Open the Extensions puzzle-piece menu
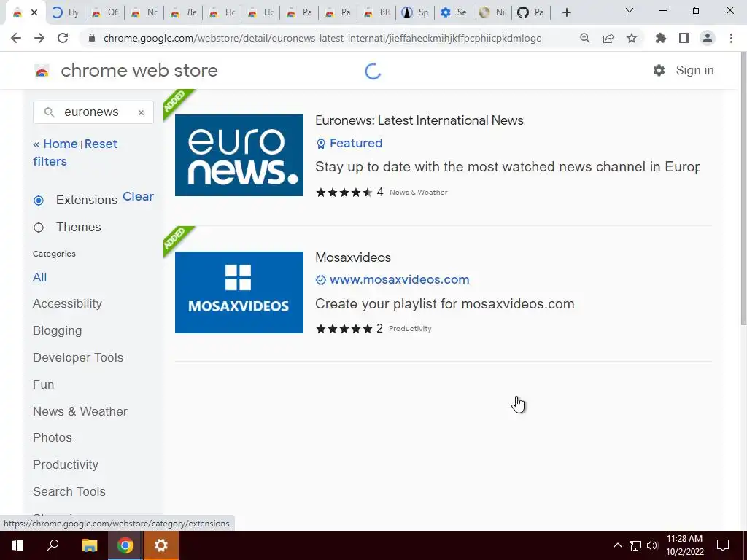 click(x=660, y=38)
